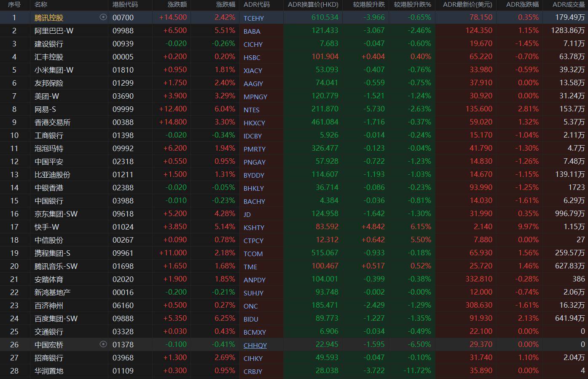The image size is (588, 379).
Task: Click the TCEHY ADR code
Action: tap(254, 18)
